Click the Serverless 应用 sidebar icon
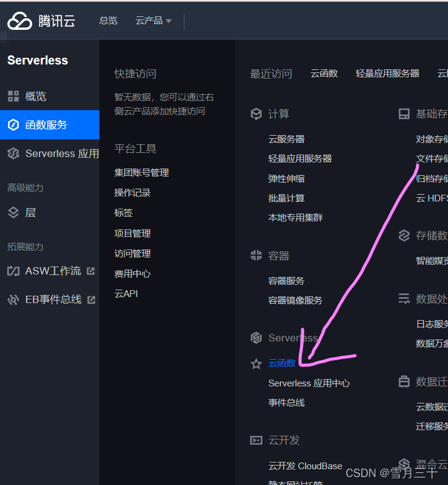Viewport: 448px width, 485px height. coord(13,153)
